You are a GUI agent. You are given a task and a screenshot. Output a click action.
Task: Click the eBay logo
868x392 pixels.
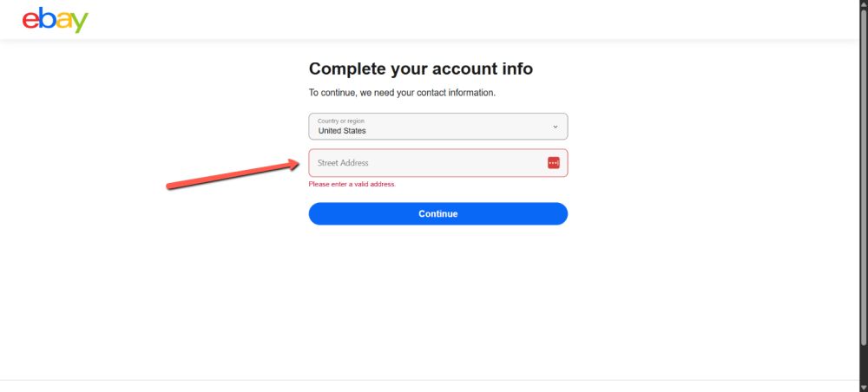[x=55, y=19]
